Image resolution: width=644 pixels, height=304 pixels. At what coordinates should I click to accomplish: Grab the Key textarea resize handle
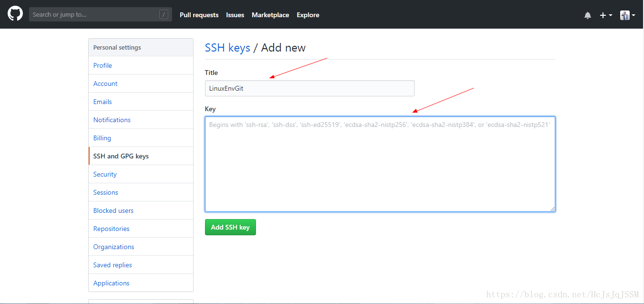(552, 209)
